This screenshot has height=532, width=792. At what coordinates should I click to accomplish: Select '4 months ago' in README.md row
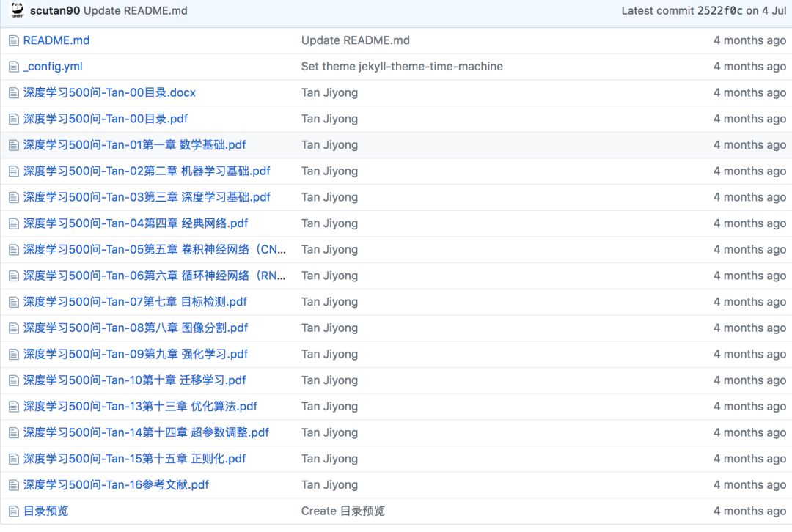[x=749, y=40]
